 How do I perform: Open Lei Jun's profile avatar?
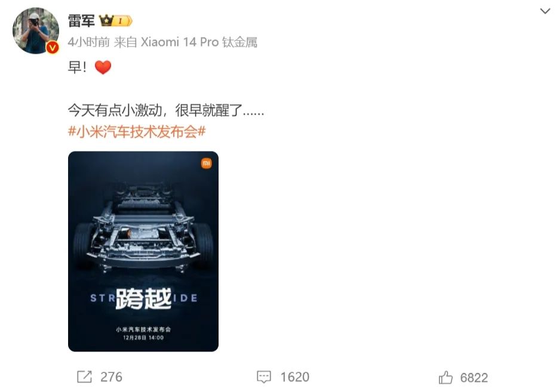click(x=36, y=30)
